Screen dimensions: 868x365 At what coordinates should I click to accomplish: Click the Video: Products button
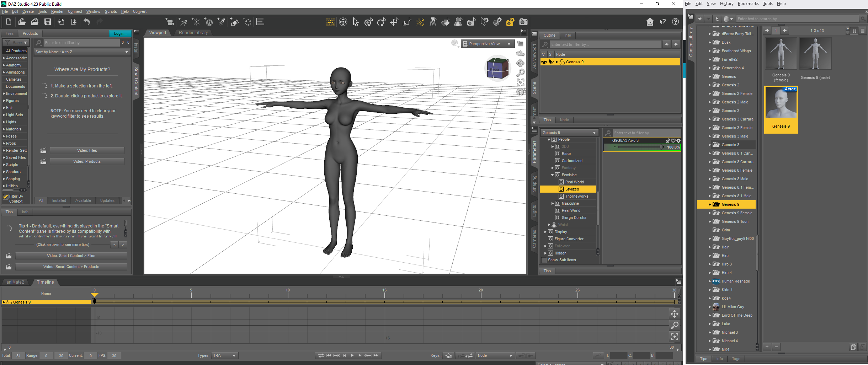coord(87,161)
